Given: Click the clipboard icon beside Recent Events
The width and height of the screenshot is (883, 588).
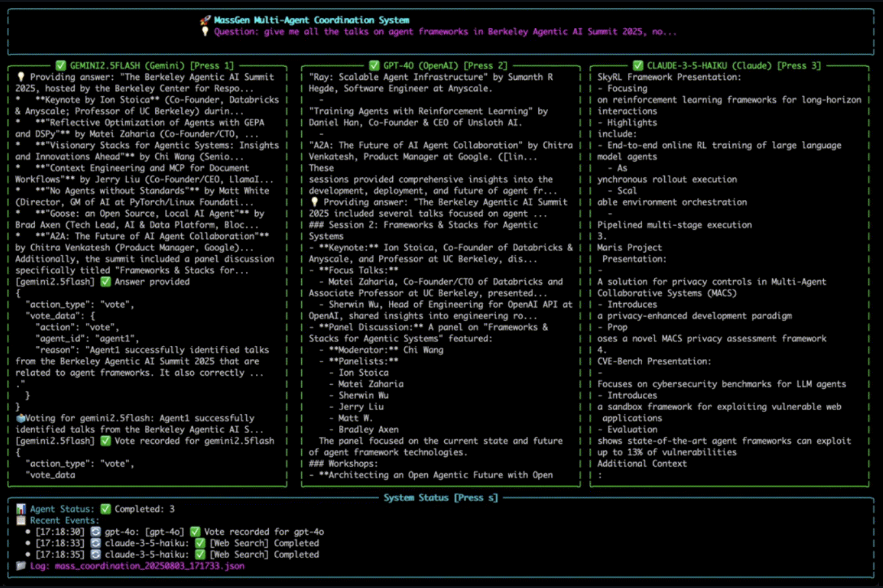Looking at the screenshot, I should 21,521.
